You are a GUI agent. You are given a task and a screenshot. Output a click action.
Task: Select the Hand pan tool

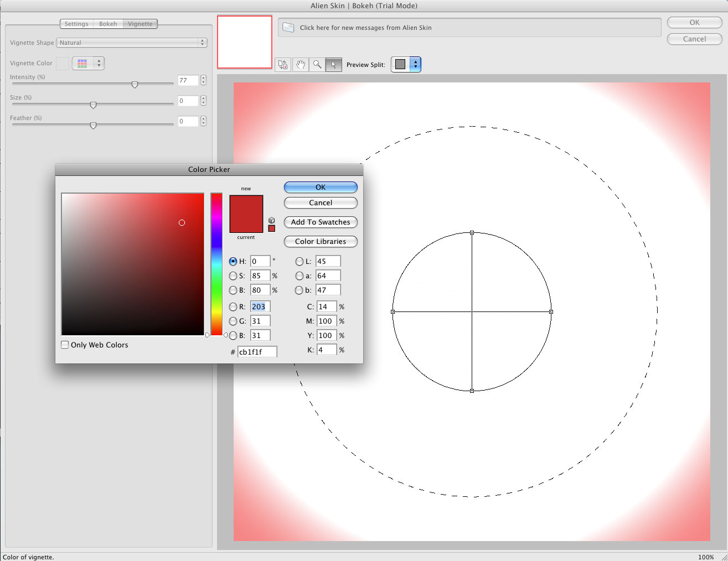point(300,65)
